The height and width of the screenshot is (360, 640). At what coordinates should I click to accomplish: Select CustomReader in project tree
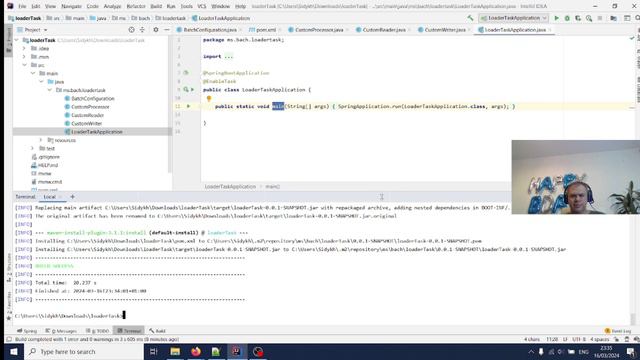click(x=87, y=115)
